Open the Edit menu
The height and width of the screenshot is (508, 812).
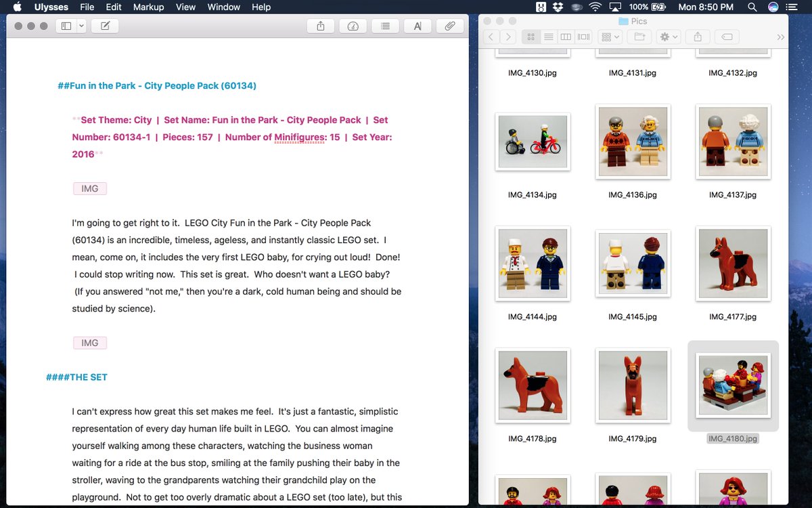tap(114, 7)
